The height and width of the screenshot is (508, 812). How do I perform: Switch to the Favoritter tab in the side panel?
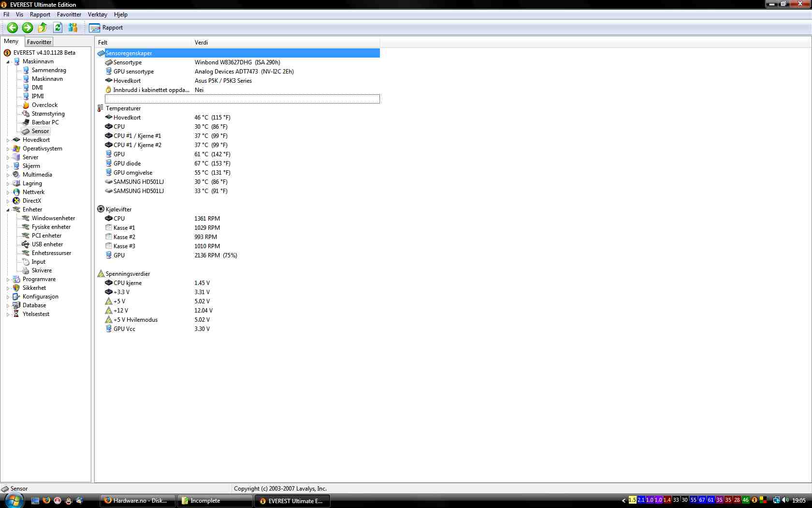(x=39, y=42)
